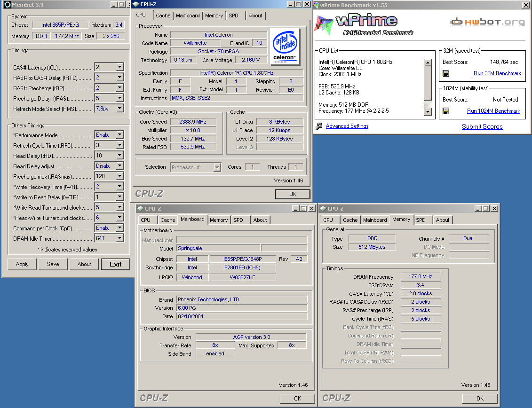Click the wrench icon beside Advanced Settings
The width and height of the screenshot is (532, 408).
[x=318, y=126]
